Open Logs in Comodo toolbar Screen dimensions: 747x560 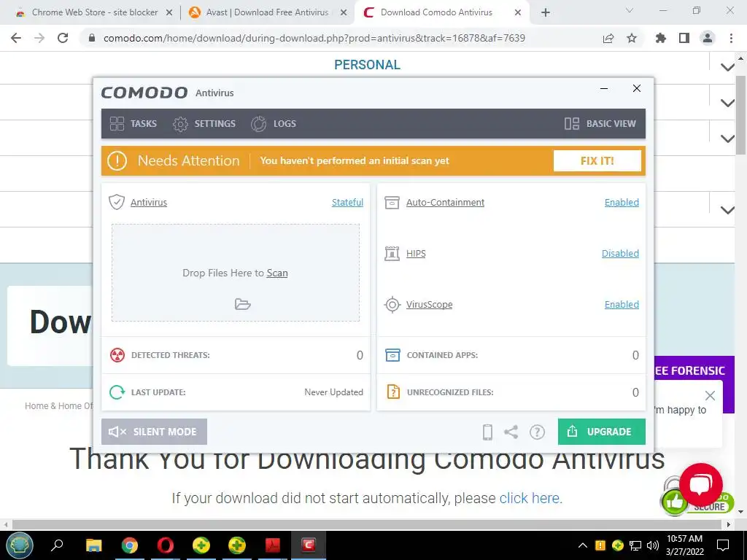[274, 124]
